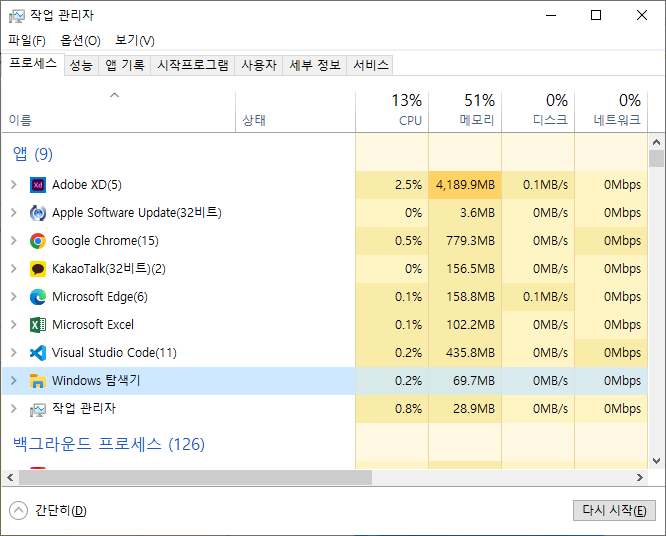Click the Microsoft Excel icon
This screenshot has width=666, height=536.
pos(38,325)
